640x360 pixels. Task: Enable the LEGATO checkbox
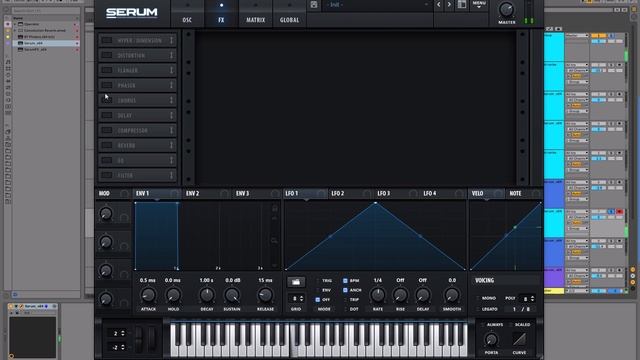coord(478,309)
